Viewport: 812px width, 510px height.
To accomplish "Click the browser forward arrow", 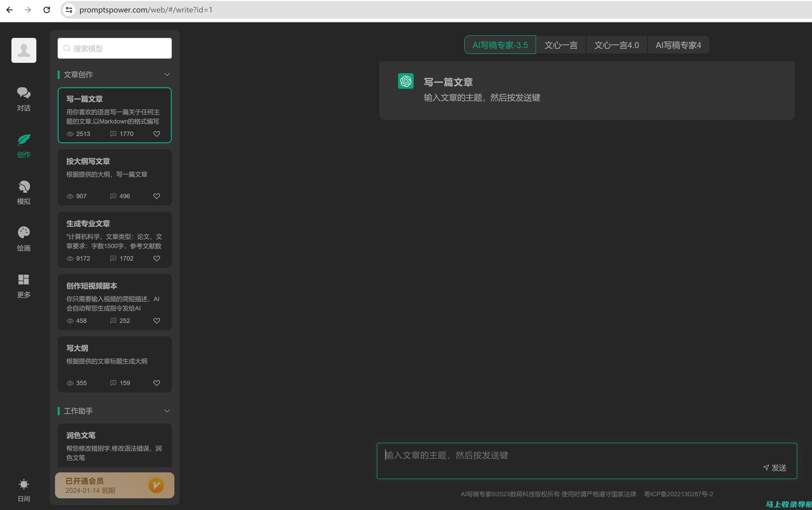I will pos(28,10).
